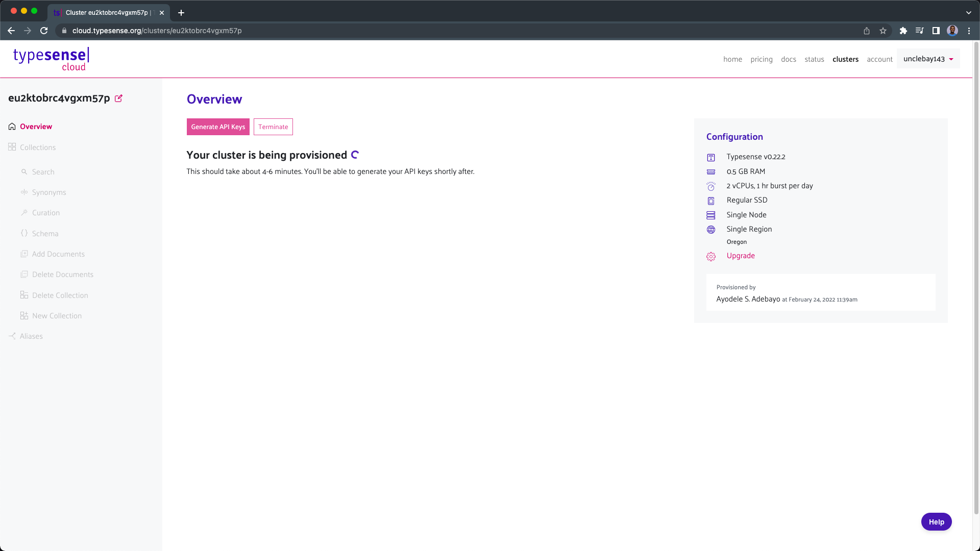Click the Typesense version icon in Configuration
Screen dimensions: 980x551
coord(711,157)
